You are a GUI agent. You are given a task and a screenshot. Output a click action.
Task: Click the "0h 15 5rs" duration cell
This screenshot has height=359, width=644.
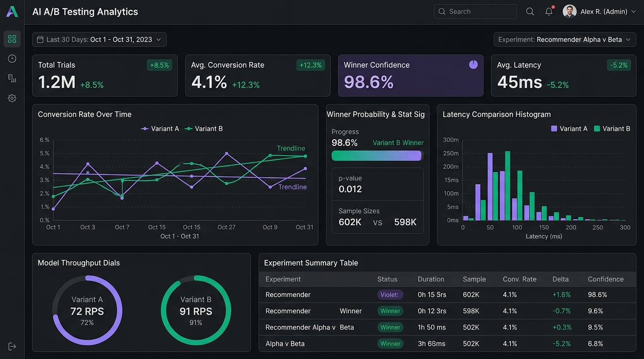[432, 294]
